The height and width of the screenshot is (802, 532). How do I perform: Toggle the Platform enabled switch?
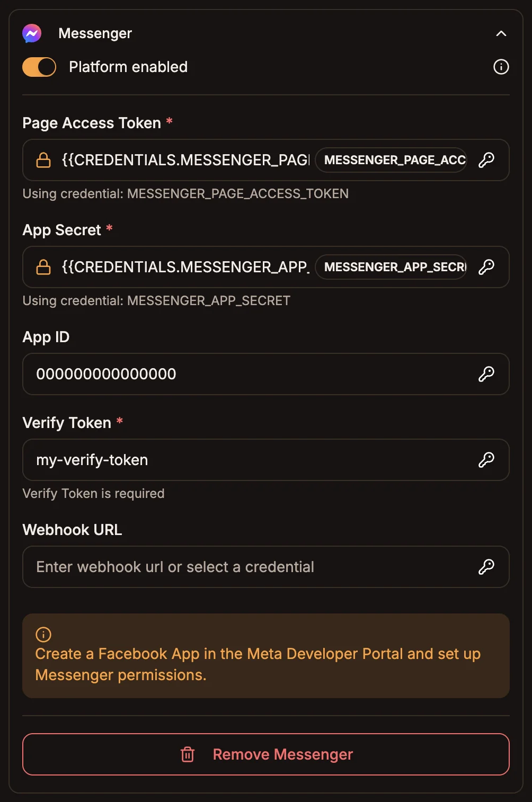(x=39, y=67)
